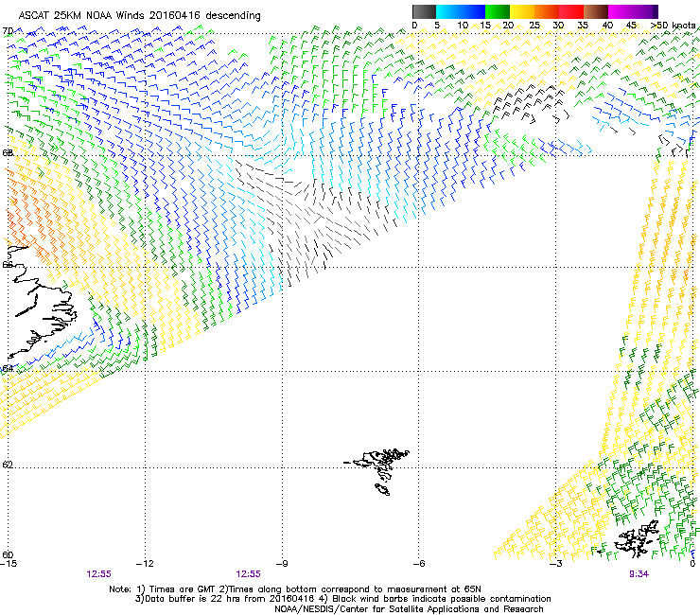Screen dimensions: 700x615
Task: Select the green 15-20 knots legend swatch
Action: [498, 11]
